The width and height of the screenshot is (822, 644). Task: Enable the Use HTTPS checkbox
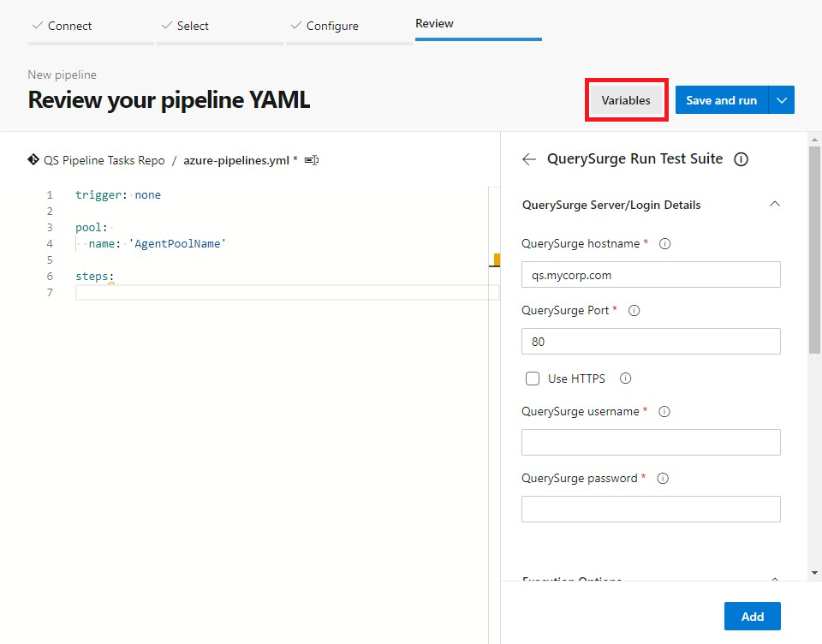pyautogui.click(x=532, y=379)
